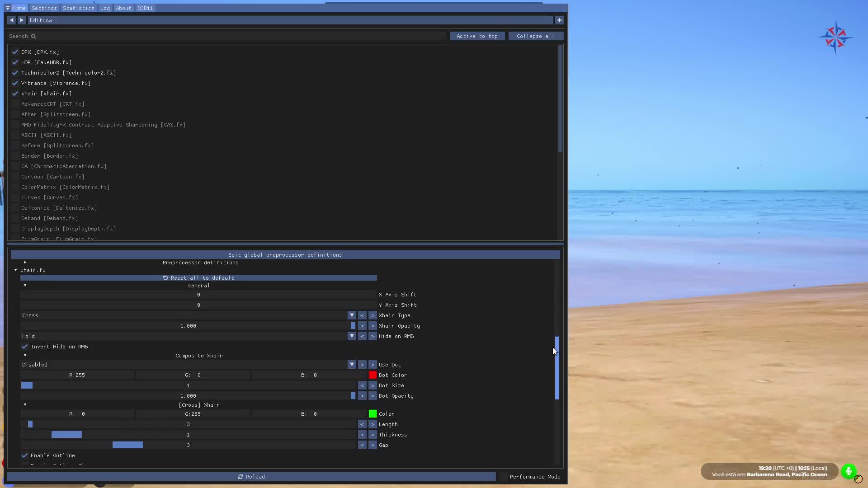The image size is (868, 488).
Task: Click the plus icon to add a new preset
Action: (x=559, y=20)
